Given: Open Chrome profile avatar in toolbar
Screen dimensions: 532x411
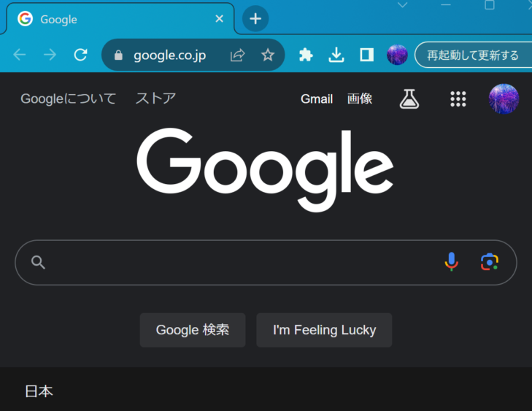Looking at the screenshot, I should click(x=397, y=55).
